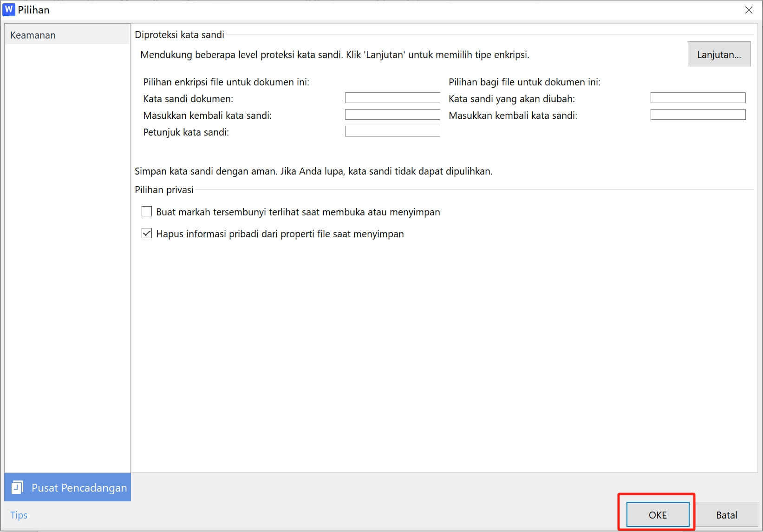This screenshot has height=532, width=763.
Task: Click the Word document icon in the title bar
Action: coord(8,9)
